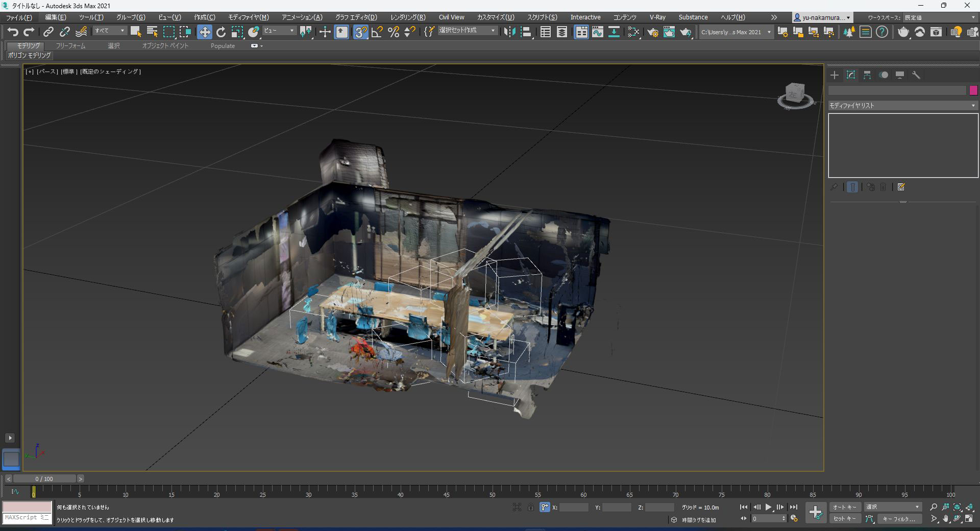Click the Select and Link chain icon
This screenshot has width=980, height=531.
(x=48, y=32)
